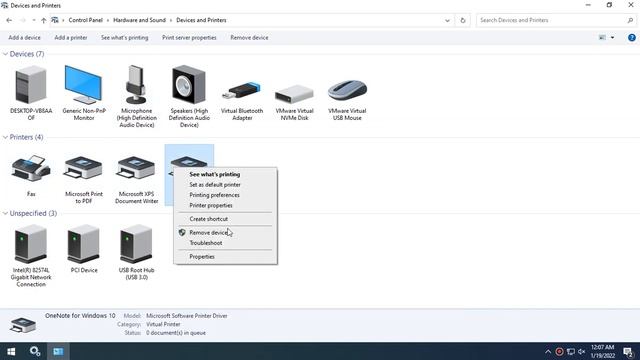
Task: Go up one level with up arrow
Action: coord(43,20)
